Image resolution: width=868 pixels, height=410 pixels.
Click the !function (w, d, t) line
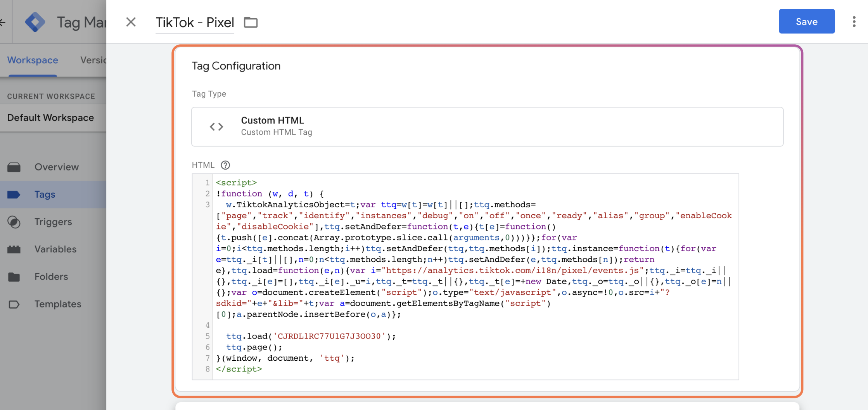click(x=270, y=194)
